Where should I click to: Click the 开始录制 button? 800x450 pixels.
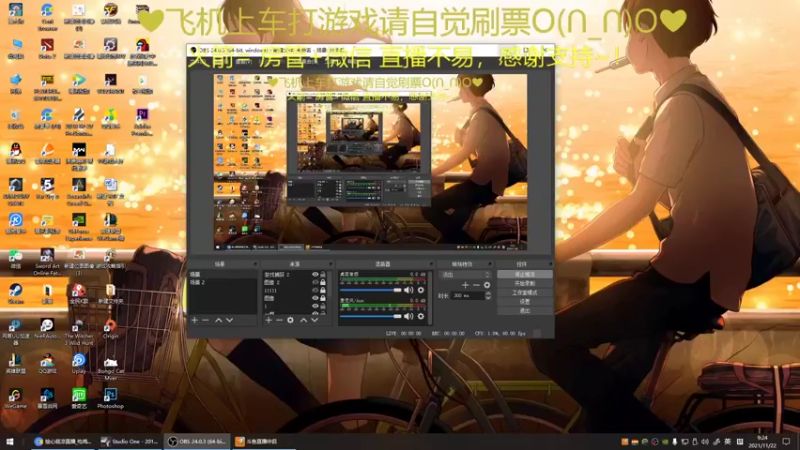click(524, 284)
